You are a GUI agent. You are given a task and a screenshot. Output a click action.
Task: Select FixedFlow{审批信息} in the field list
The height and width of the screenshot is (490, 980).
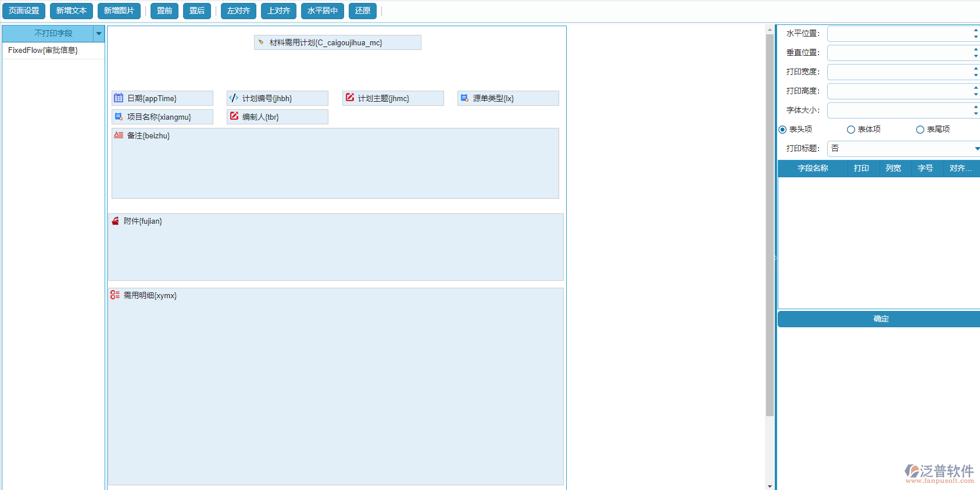pos(53,51)
